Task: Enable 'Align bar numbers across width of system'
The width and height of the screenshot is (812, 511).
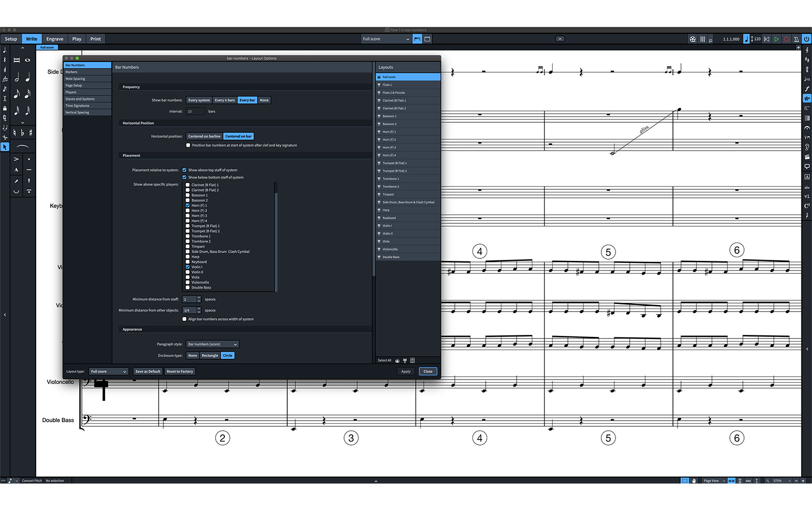Action: (184, 319)
